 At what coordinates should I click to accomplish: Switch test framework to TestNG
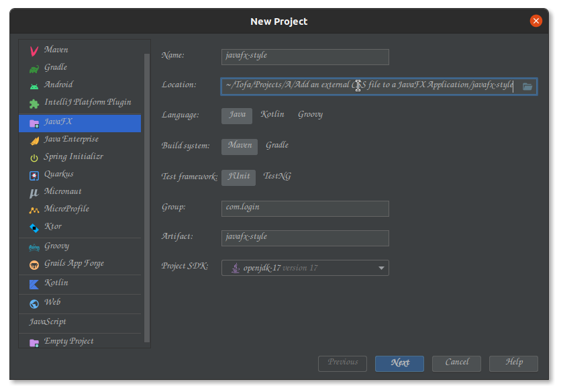coord(277,176)
